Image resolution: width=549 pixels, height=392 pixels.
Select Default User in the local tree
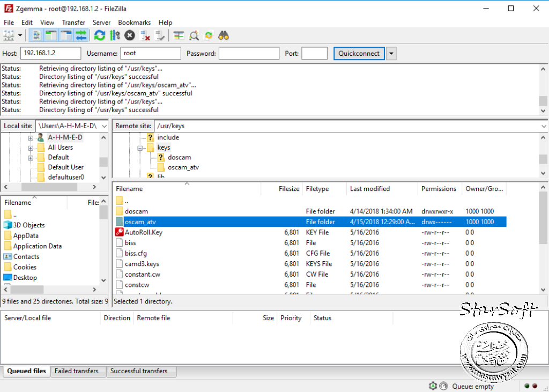pos(66,167)
